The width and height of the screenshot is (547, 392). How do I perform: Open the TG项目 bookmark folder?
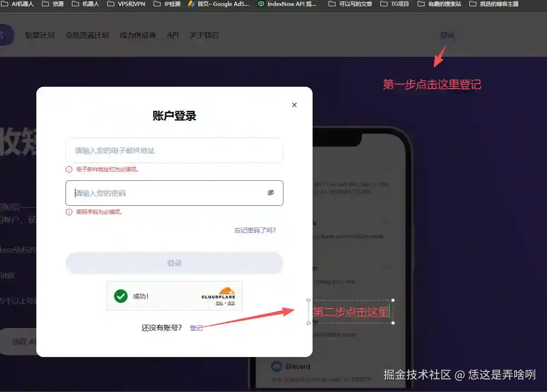point(395,4)
